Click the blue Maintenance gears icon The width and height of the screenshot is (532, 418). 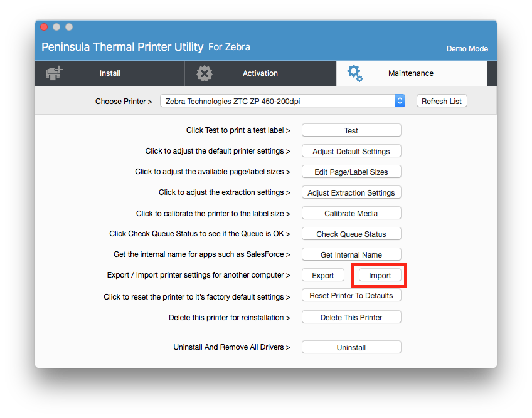coord(355,73)
